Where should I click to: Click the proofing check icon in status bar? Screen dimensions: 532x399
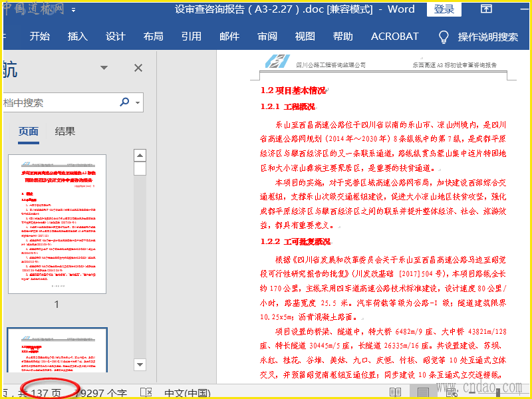(146, 392)
